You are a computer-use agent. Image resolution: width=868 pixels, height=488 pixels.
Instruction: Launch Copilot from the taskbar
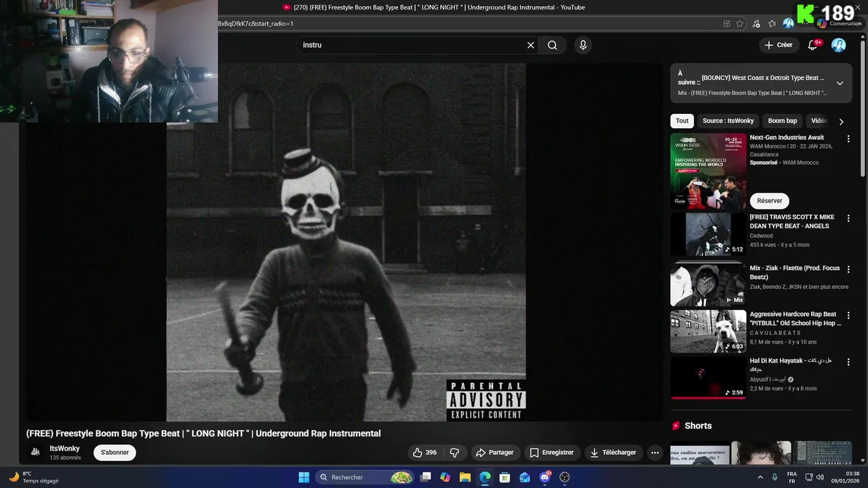(x=445, y=477)
